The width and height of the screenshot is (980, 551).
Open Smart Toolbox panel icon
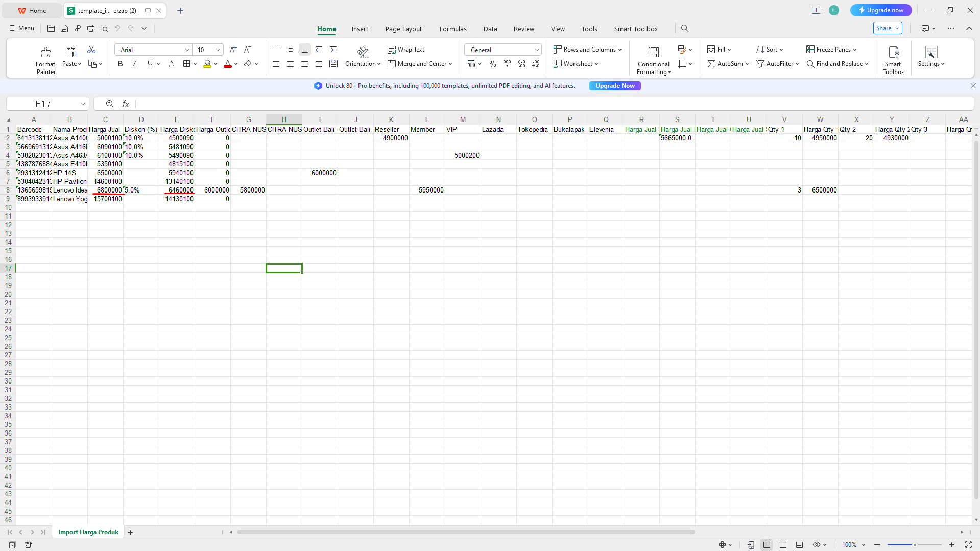(x=893, y=60)
